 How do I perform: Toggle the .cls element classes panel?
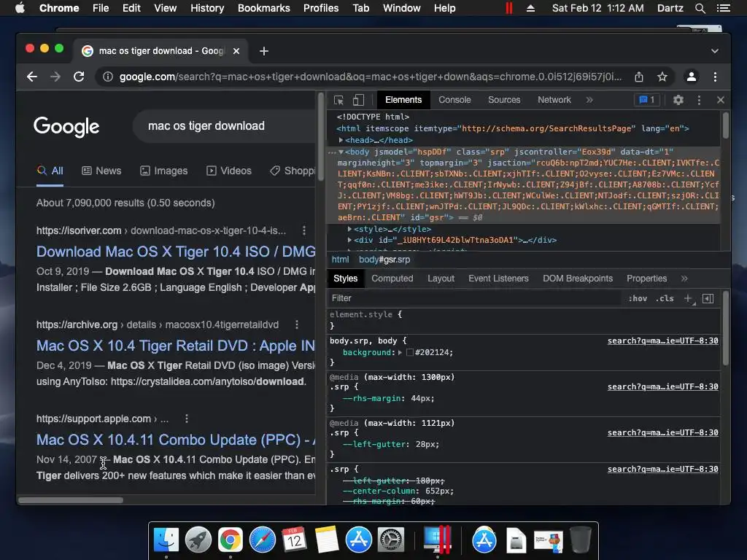pyautogui.click(x=665, y=298)
